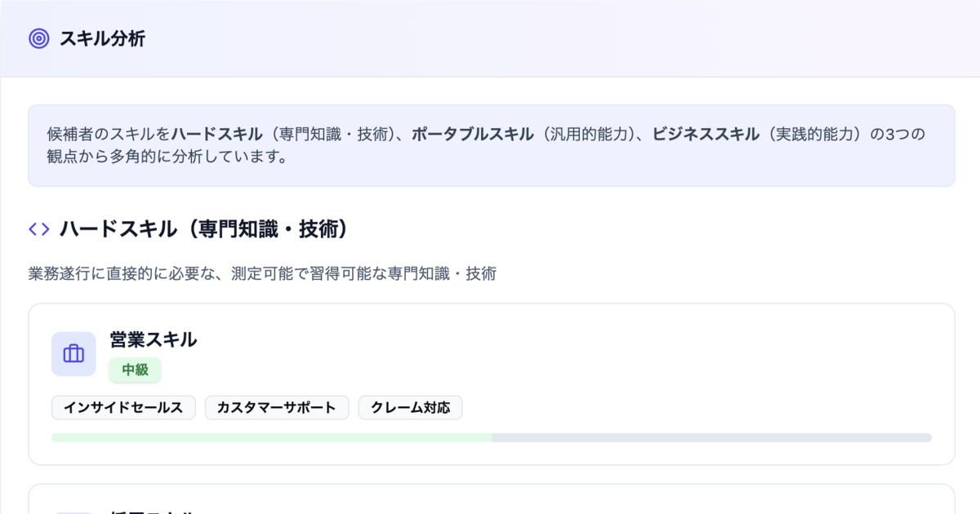Select the カスタマーサポート skill tag
The height and width of the screenshot is (514, 980).
point(277,407)
